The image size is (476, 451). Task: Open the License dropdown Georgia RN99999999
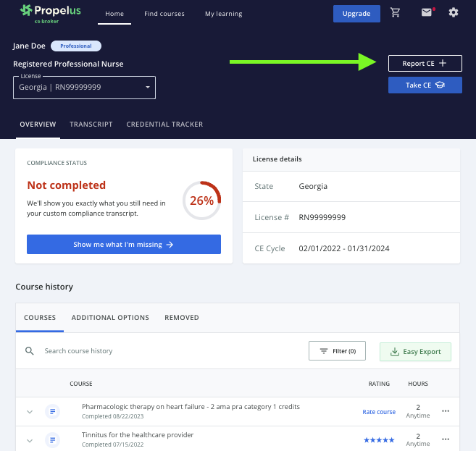tap(84, 88)
